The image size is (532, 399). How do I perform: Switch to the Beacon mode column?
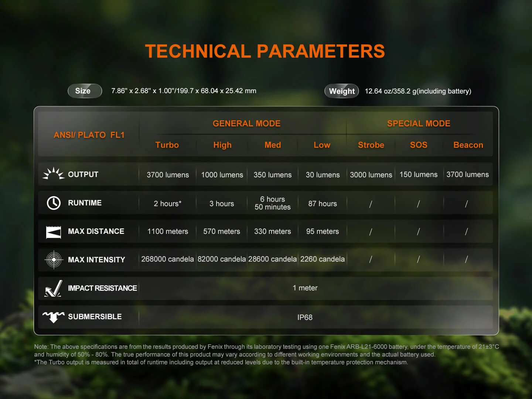click(468, 145)
